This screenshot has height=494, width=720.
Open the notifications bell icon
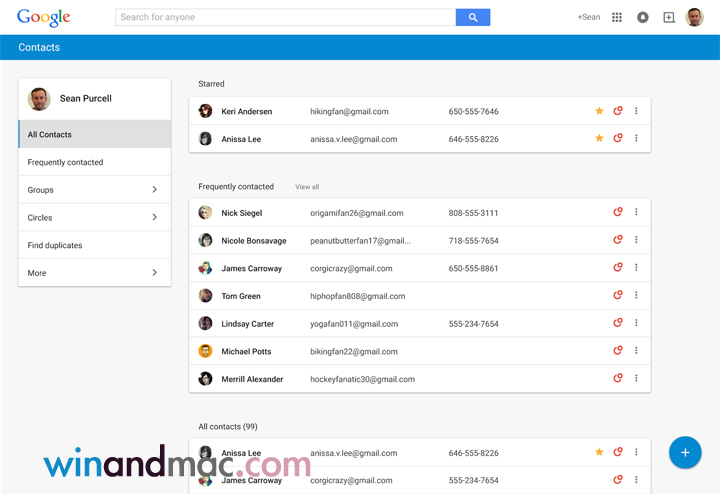point(643,17)
